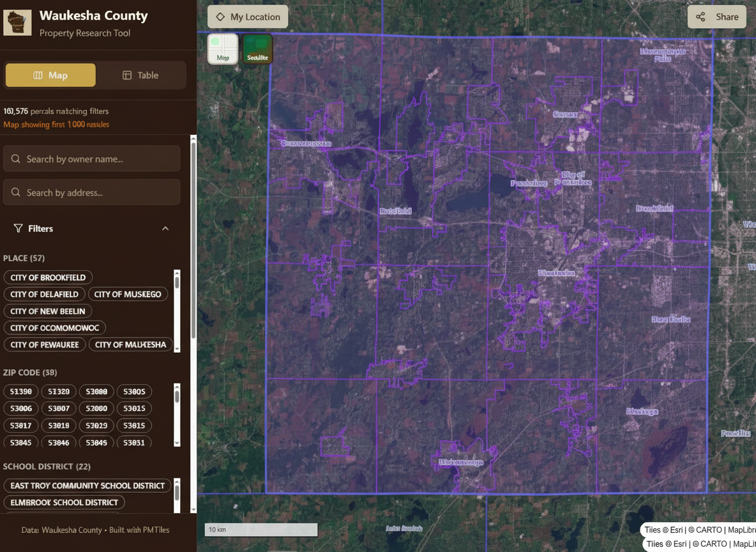This screenshot has height=552, width=756.
Task: Switch to the street Map basemap thumbnail
Action: pyautogui.click(x=223, y=49)
